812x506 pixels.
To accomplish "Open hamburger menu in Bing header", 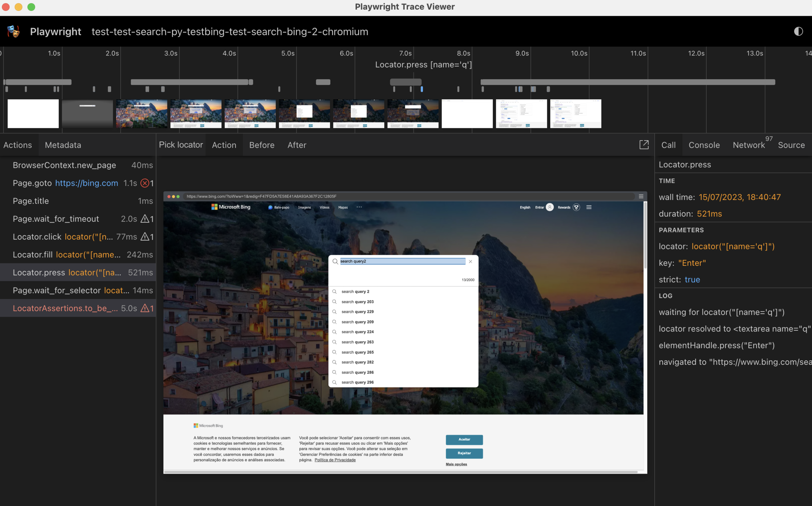I will tap(589, 207).
